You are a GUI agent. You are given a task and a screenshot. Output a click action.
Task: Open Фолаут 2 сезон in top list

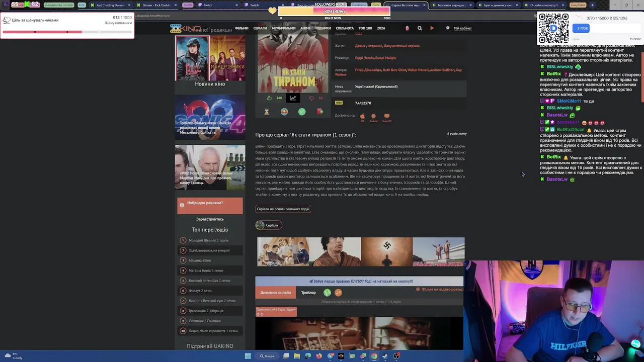point(200,291)
